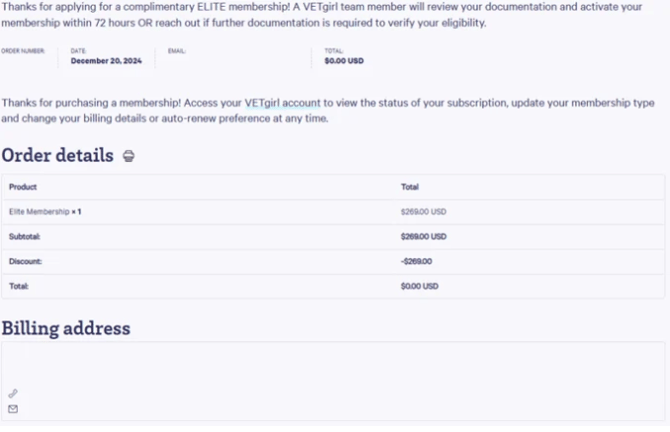
Task: Select the Elite Membership product name
Action: (39, 212)
